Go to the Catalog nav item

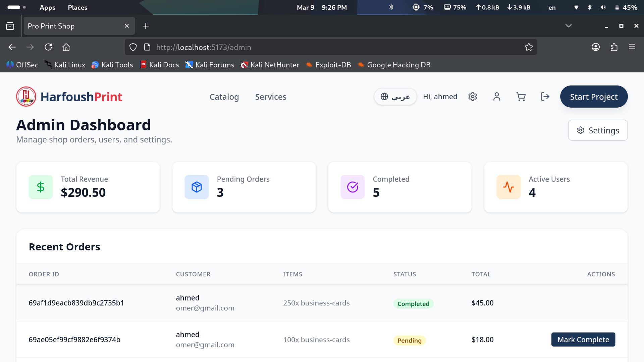(224, 97)
